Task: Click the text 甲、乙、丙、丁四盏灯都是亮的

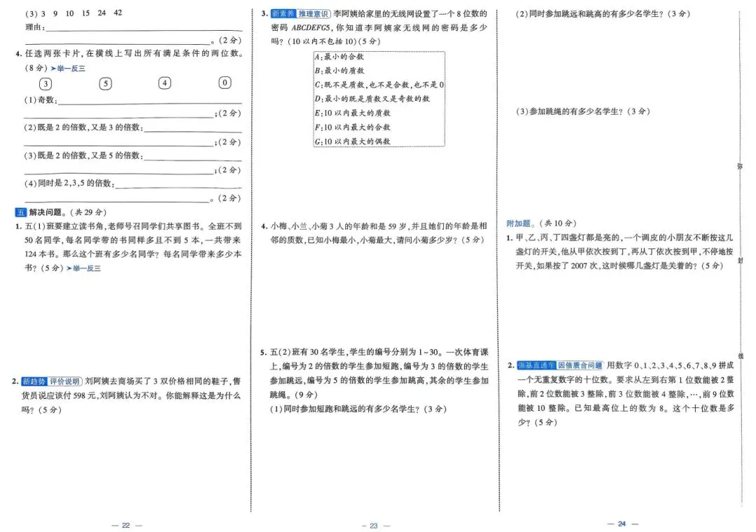Action: coord(568,237)
